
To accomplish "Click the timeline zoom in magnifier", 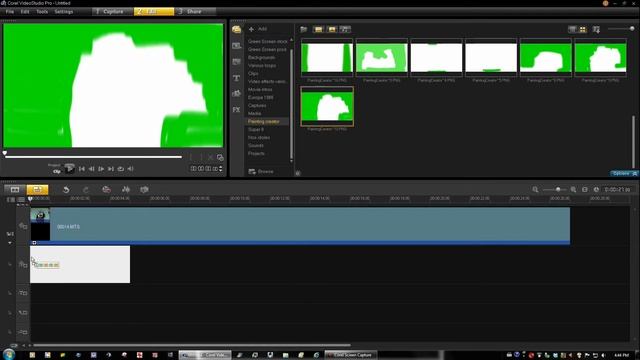I will [x=573, y=190].
